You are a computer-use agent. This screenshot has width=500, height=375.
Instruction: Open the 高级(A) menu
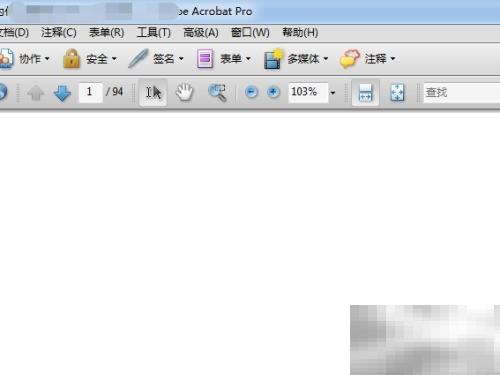pos(201,32)
